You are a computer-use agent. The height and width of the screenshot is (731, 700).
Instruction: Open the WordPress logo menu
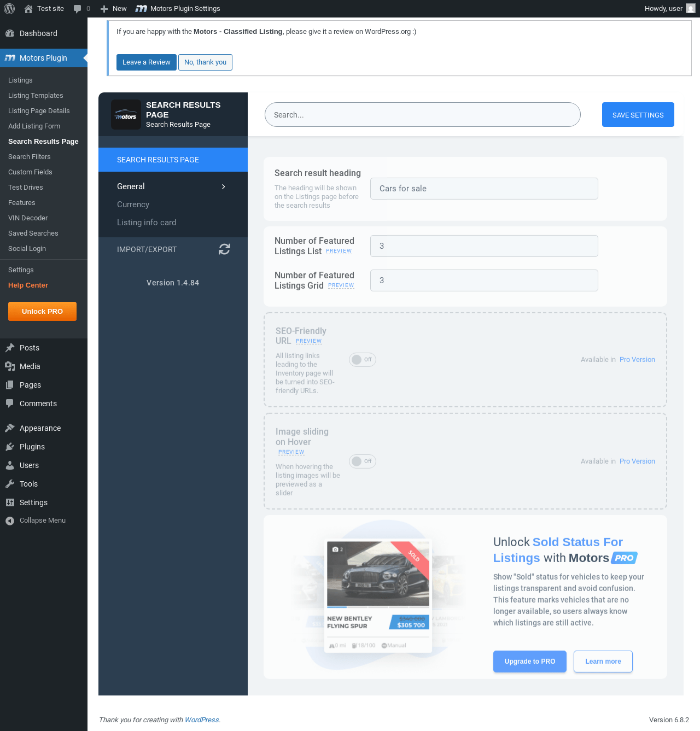pyautogui.click(x=9, y=9)
